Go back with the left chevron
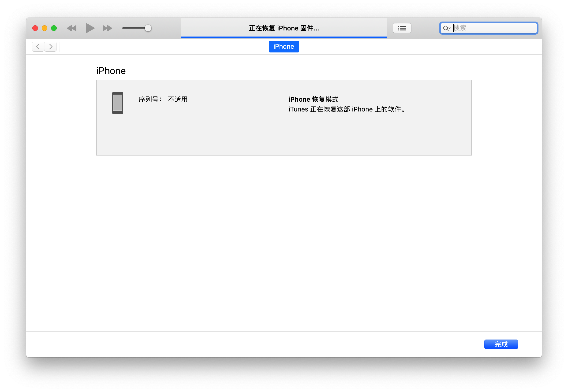The width and height of the screenshot is (568, 392). coord(38,46)
